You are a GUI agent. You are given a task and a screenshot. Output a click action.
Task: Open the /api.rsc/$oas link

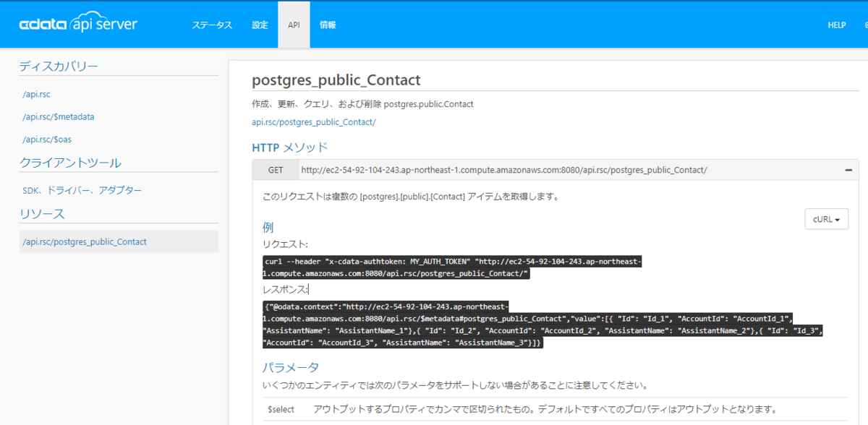coord(47,139)
